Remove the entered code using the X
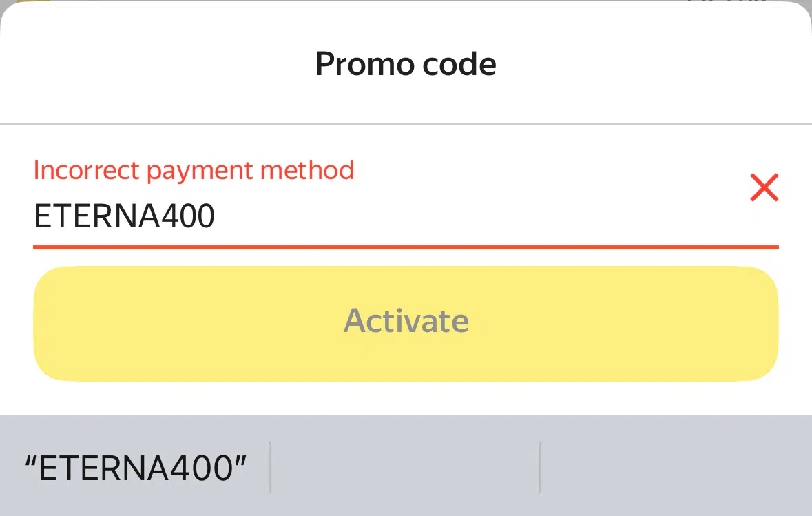The image size is (812, 516). point(764,187)
